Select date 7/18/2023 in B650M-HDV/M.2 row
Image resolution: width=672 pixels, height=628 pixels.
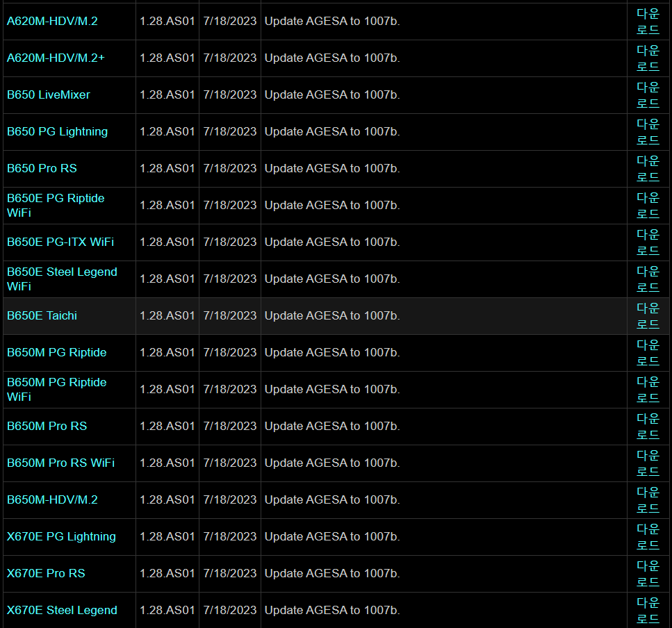230,500
